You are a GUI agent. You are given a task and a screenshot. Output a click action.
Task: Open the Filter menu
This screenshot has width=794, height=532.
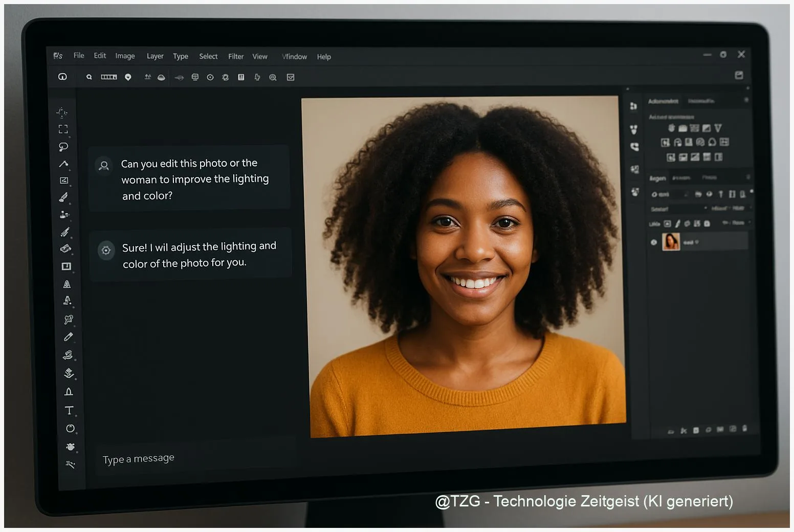(x=236, y=56)
